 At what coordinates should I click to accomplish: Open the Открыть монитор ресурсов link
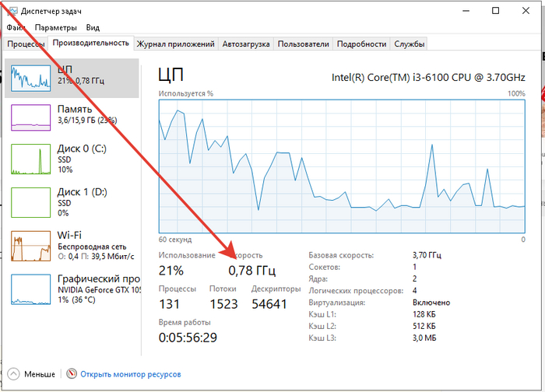pyautogui.click(x=131, y=374)
